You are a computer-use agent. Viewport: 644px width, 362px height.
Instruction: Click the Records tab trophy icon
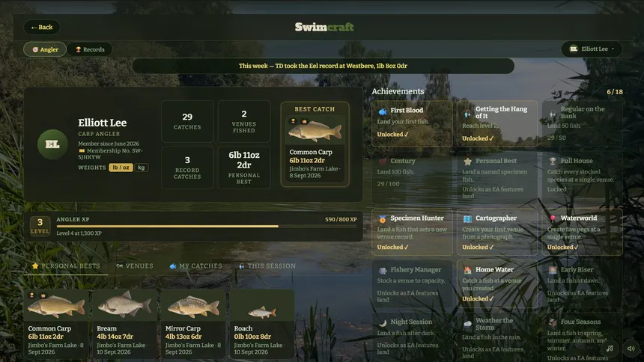(78, 49)
